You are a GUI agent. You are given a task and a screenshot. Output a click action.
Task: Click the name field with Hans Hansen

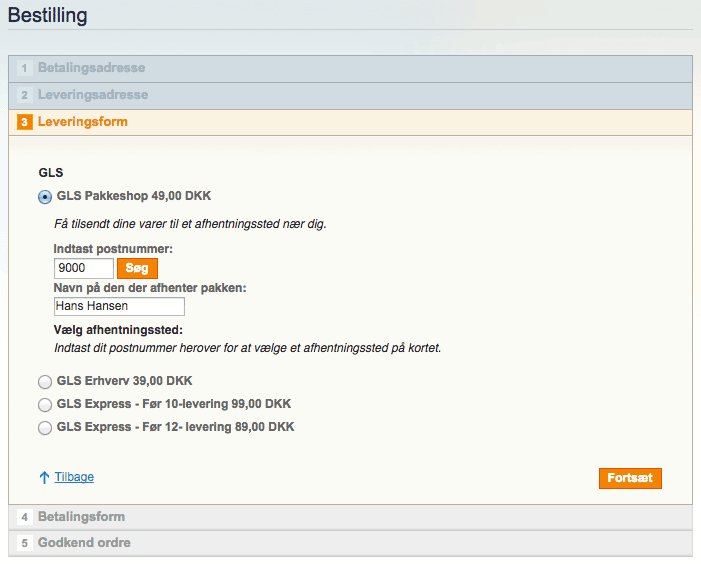click(119, 307)
